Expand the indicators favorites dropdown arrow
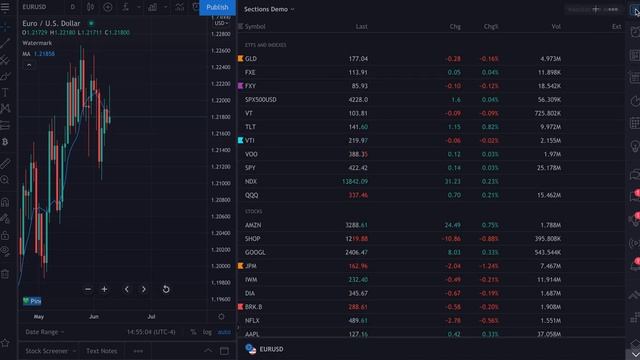This screenshot has height=360, width=640. coord(139,7)
